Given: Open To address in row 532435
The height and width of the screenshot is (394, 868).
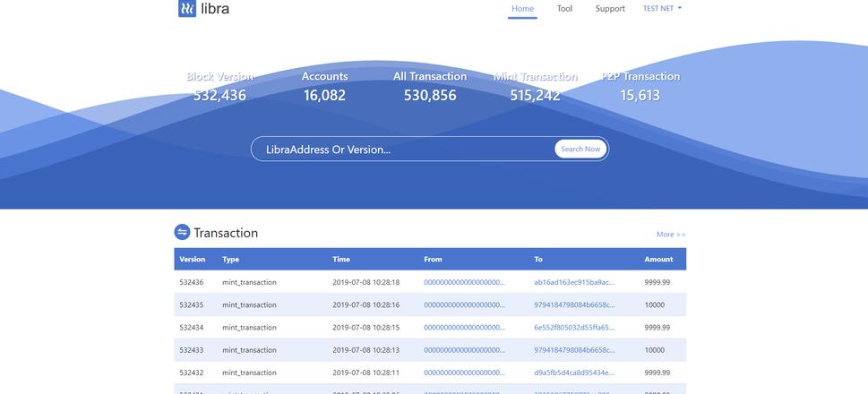Looking at the screenshot, I should pos(574,305).
